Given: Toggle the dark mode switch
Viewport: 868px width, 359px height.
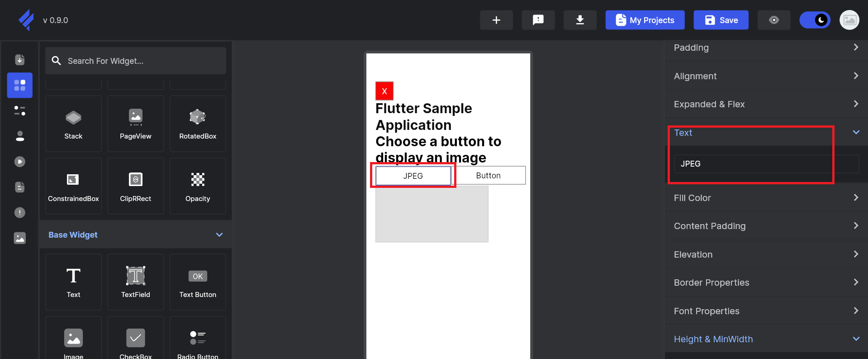Looking at the screenshot, I should pyautogui.click(x=815, y=20).
